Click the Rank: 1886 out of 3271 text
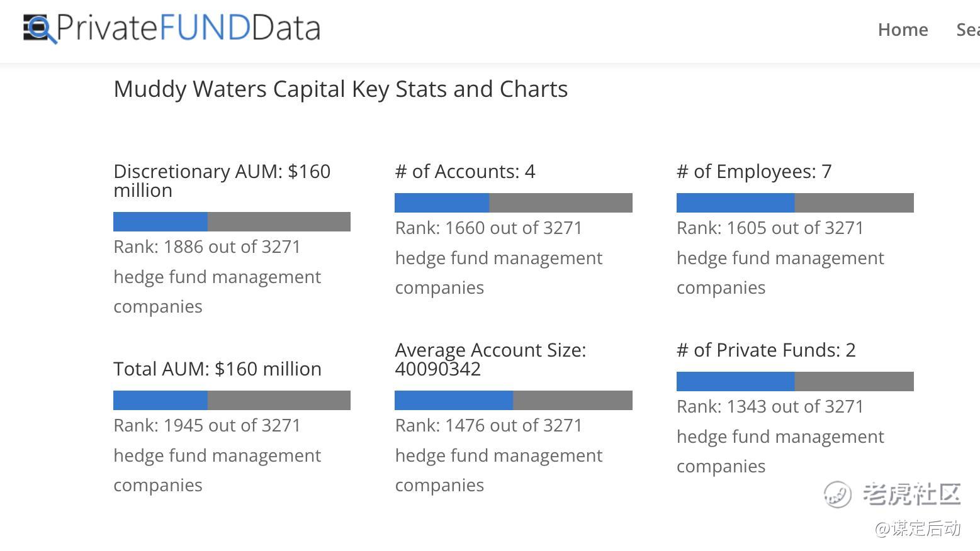This screenshot has width=980, height=551. point(207,247)
